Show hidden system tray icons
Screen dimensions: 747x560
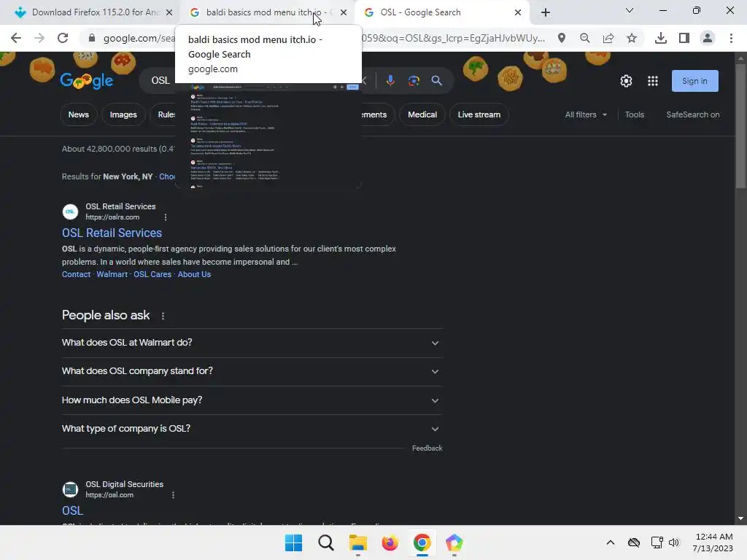click(611, 542)
